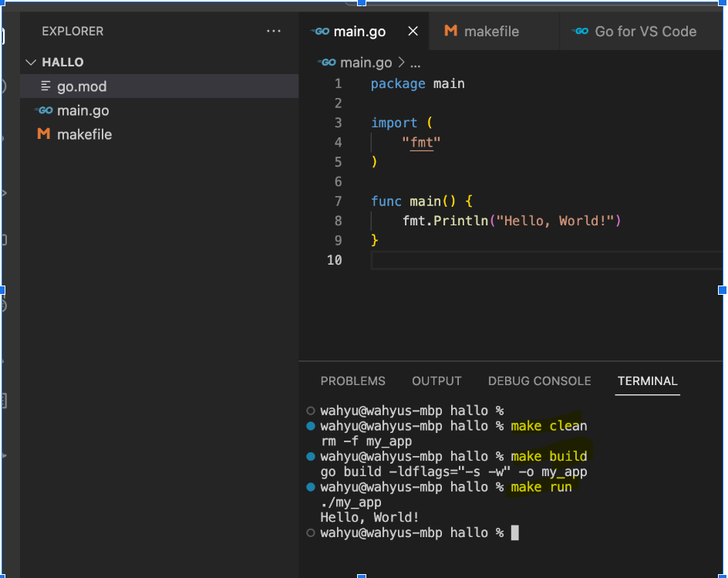Click the terminal prompt input area
The width and height of the screenshot is (728, 578).
(514, 532)
